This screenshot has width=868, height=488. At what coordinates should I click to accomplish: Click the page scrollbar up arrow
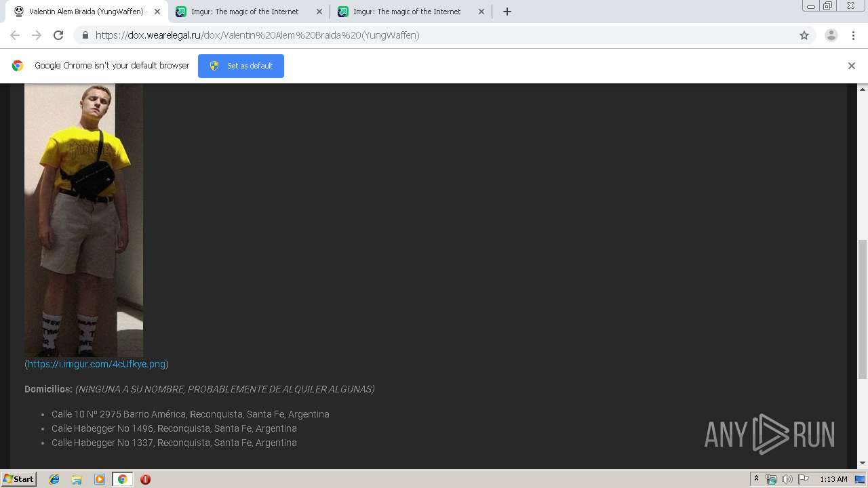coord(863,89)
